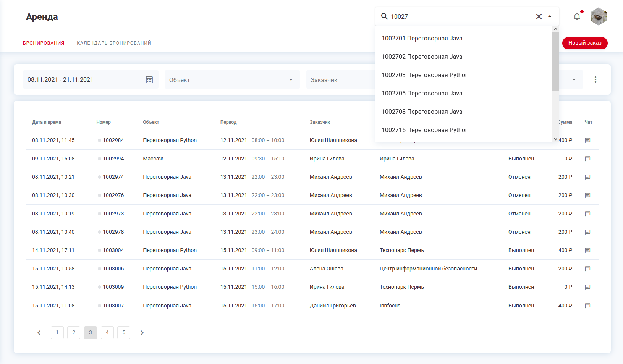Go to page 1
The image size is (623, 364).
[x=57, y=333]
